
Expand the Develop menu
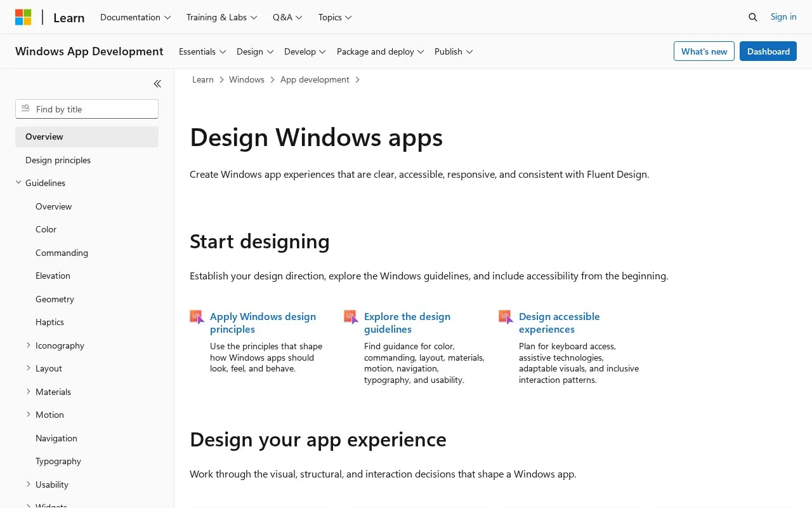305,51
